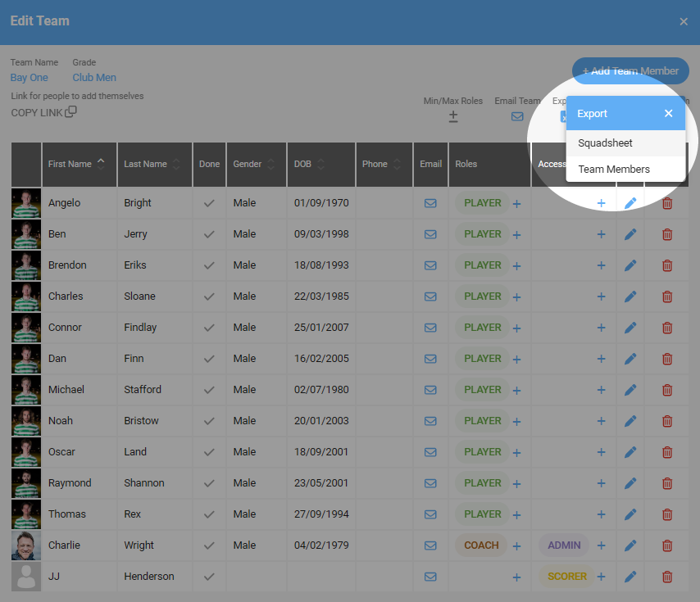This screenshot has height=602, width=700.
Task: Add access for JJ Henderson next to SCORER
Action: (602, 577)
